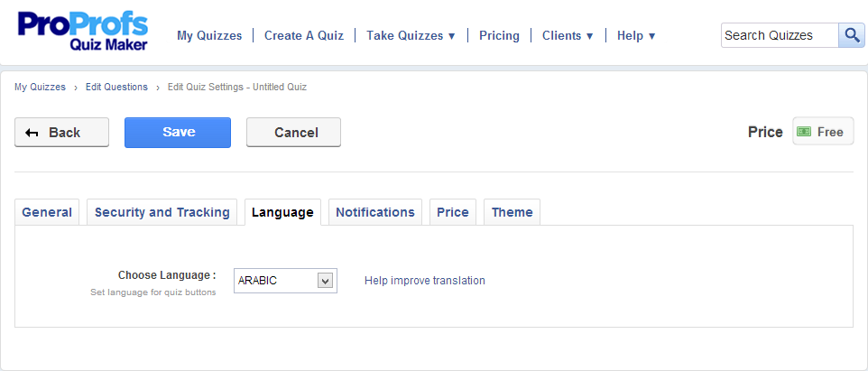Switch to the Theme tab
The width and height of the screenshot is (868, 371).
[x=512, y=212]
